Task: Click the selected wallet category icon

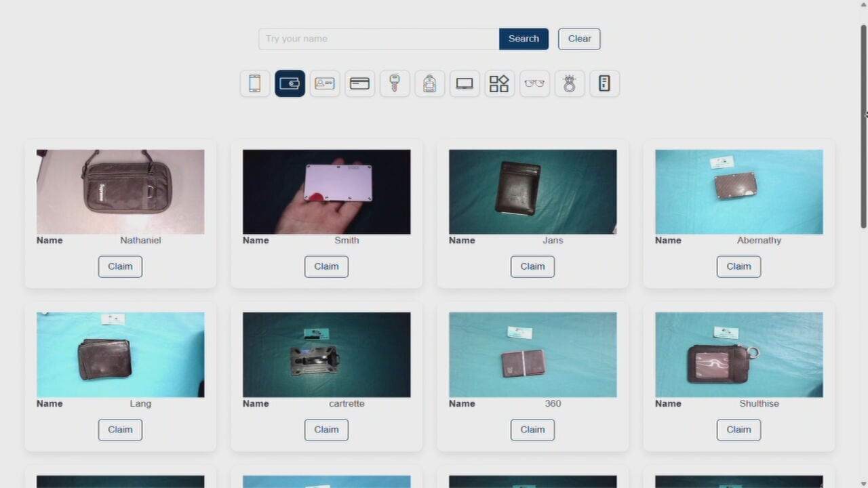Action: click(x=290, y=83)
